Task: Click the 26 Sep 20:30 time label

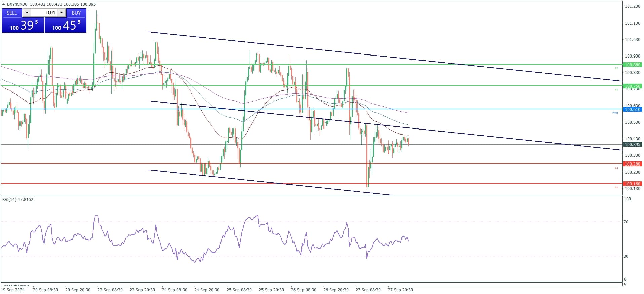Action: [336, 290]
